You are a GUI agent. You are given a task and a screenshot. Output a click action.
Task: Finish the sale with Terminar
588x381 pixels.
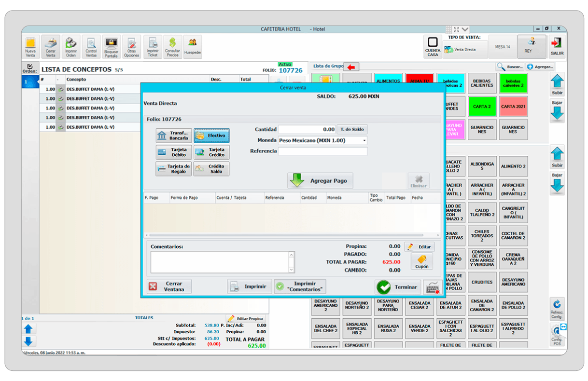point(398,287)
